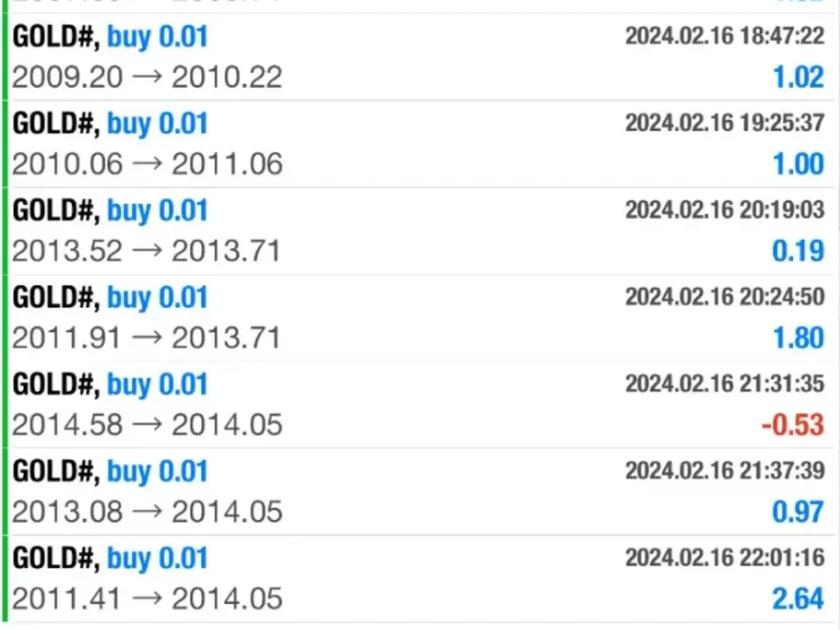Select the 2013.52 → 2013.71 price line

tap(146, 251)
